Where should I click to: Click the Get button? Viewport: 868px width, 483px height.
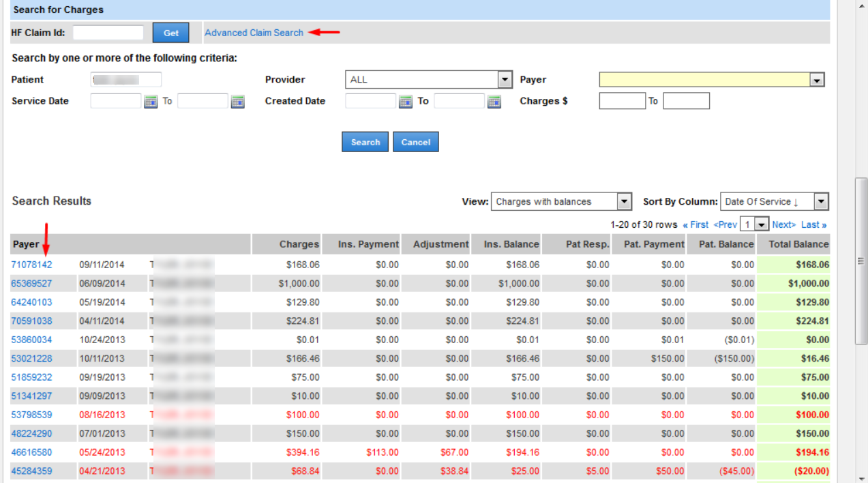pyautogui.click(x=170, y=33)
